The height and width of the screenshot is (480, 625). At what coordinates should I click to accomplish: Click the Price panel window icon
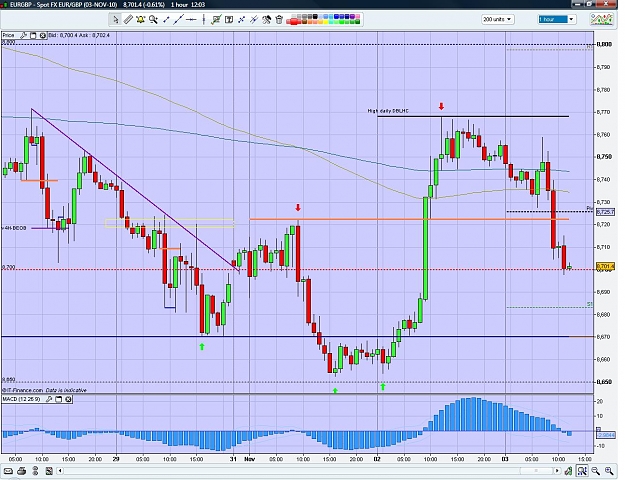coord(33,35)
